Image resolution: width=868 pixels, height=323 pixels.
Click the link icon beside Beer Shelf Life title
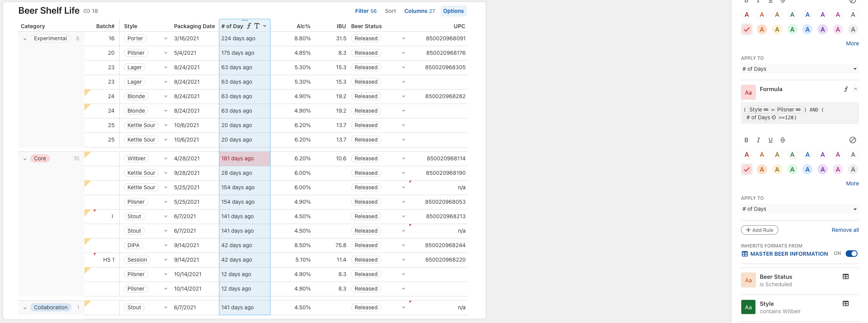[87, 11]
